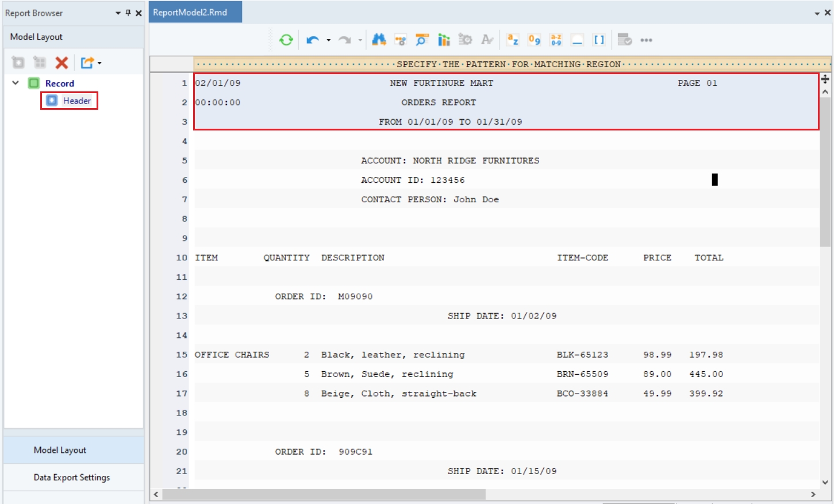Click the blue undo arrow
Image resolution: width=834 pixels, height=504 pixels.
pos(312,40)
